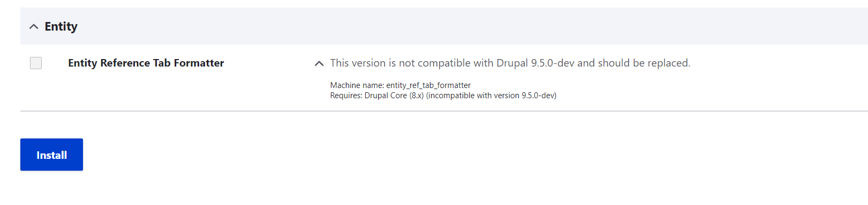
Task: Toggle the Entity package header bar
Action: (x=444, y=26)
